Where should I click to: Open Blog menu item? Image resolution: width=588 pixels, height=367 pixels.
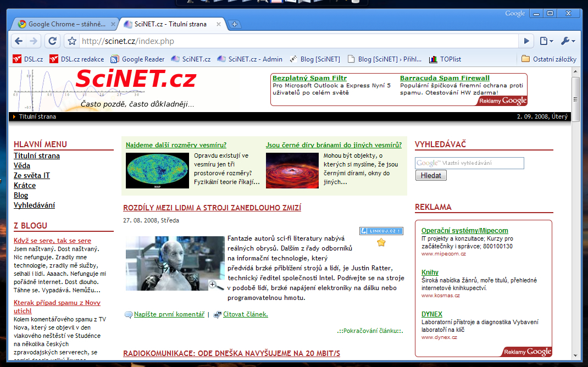point(21,195)
